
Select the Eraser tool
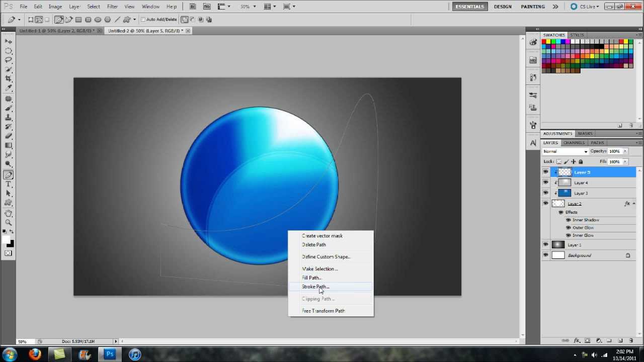(x=9, y=136)
